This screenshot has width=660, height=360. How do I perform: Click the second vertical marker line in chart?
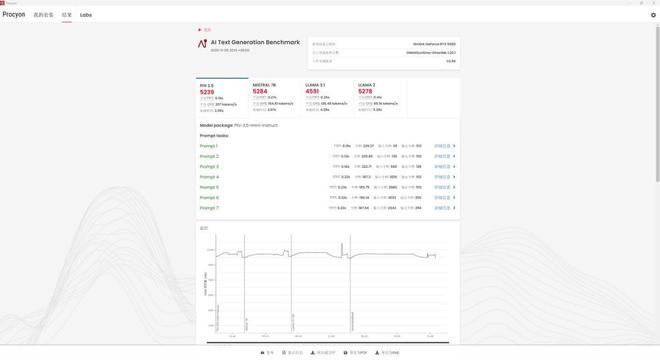tap(245, 283)
